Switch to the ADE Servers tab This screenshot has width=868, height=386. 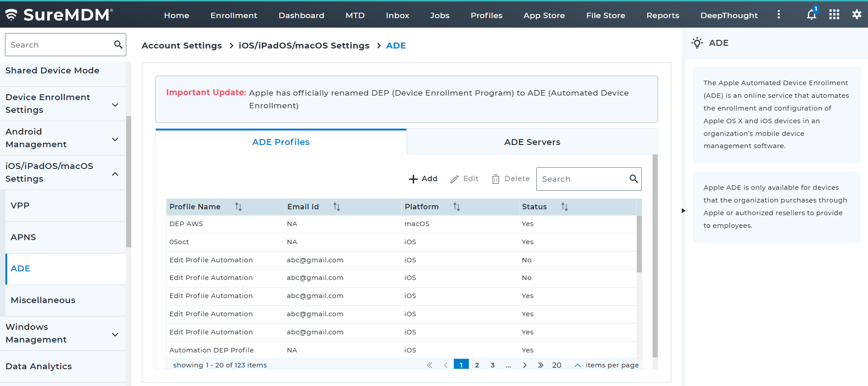tap(532, 142)
